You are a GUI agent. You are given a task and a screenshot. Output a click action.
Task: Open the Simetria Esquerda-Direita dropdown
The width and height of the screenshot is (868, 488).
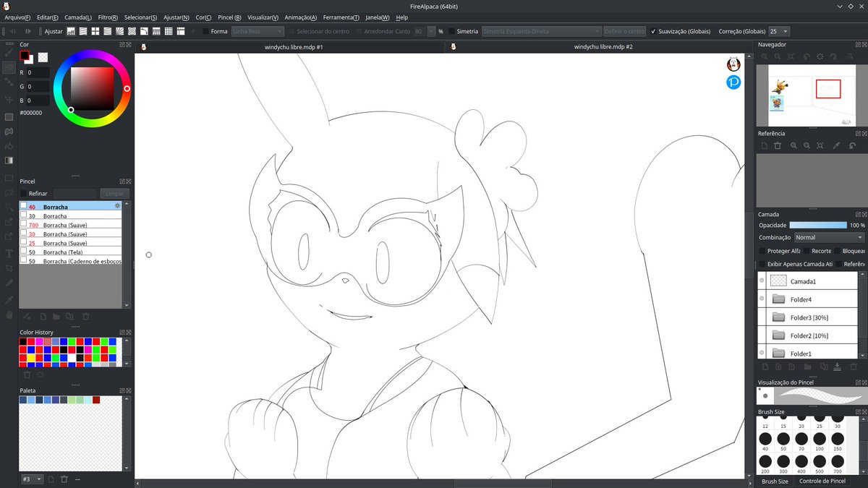coord(541,31)
